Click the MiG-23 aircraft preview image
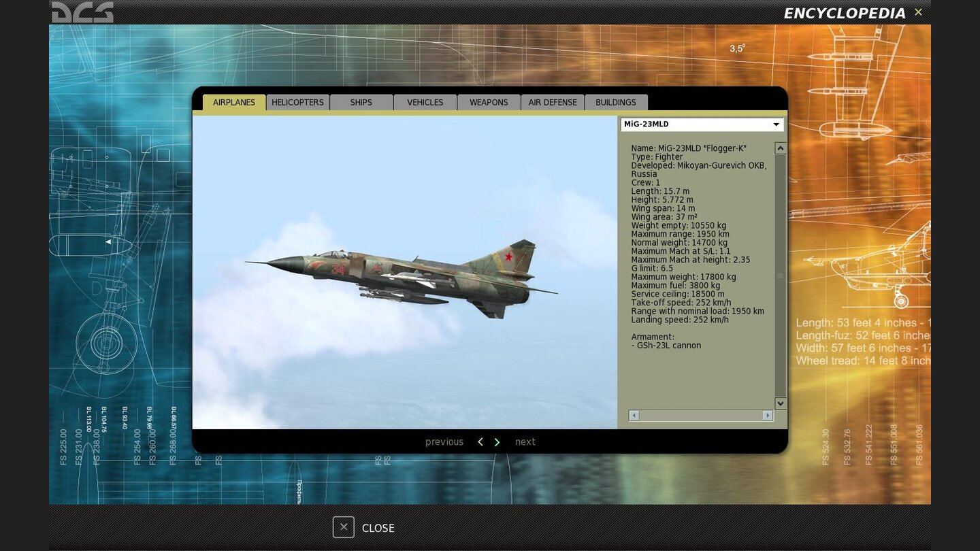 coord(405,272)
